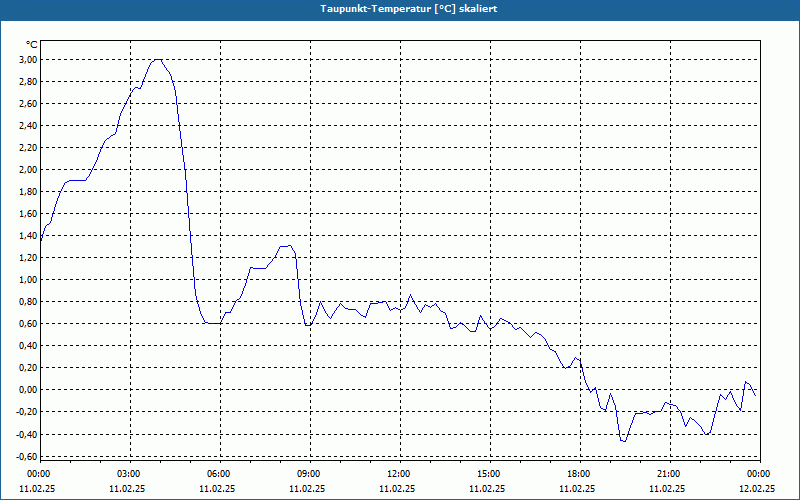This screenshot has width=800, height=500.
Task: Click the 15:00 x-axis time
Action: (x=490, y=474)
